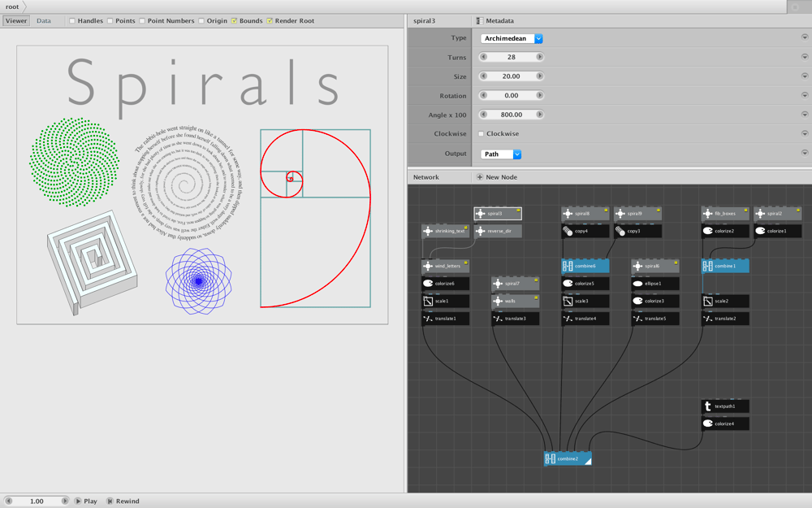Toggle the Point Numbers checkbox

[x=142, y=21]
